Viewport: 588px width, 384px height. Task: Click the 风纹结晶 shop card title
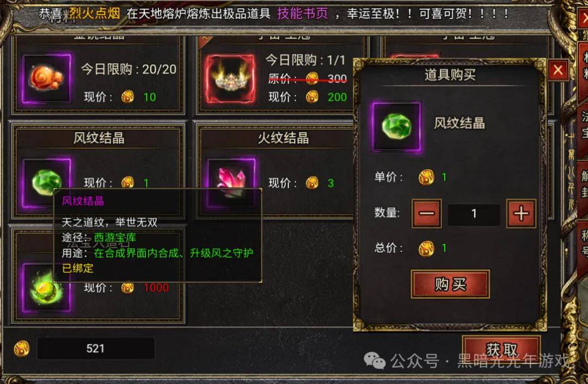[x=99, y=138]
